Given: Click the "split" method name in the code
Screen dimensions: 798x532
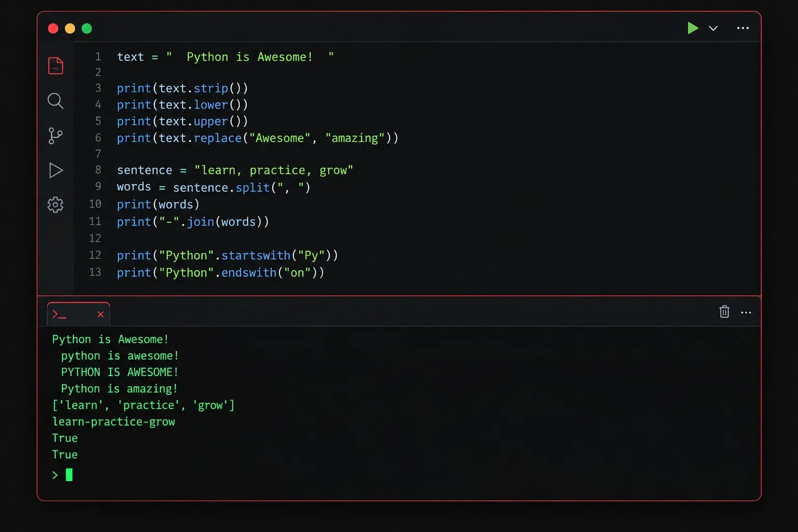Looking at the screenshot, I should pos(253,188).
